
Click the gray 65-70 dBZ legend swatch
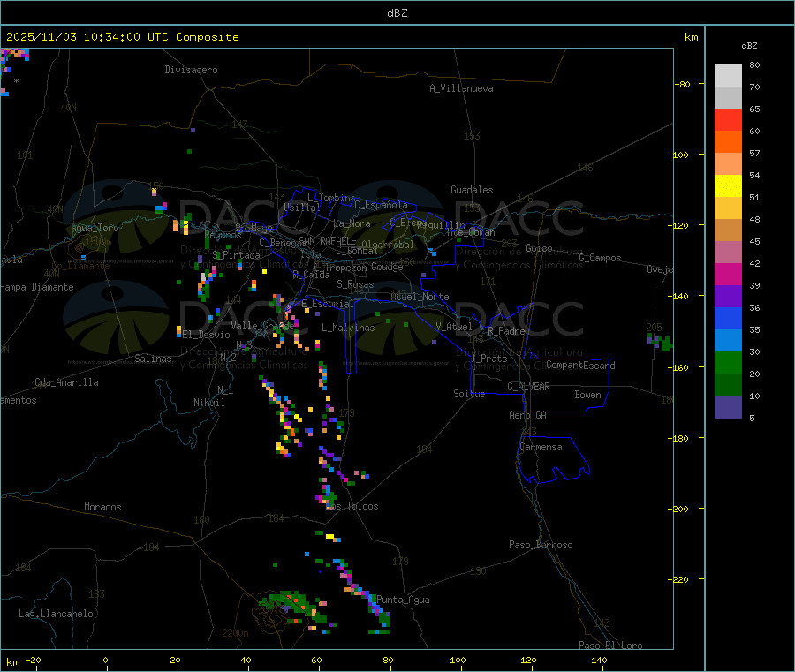[x=728, y=97]
